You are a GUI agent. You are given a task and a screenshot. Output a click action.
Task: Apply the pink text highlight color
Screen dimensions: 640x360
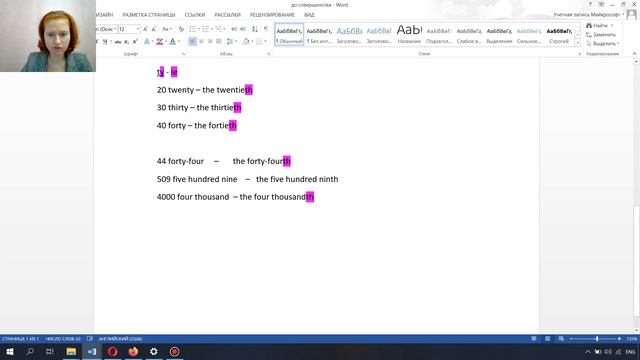(159, 42)
